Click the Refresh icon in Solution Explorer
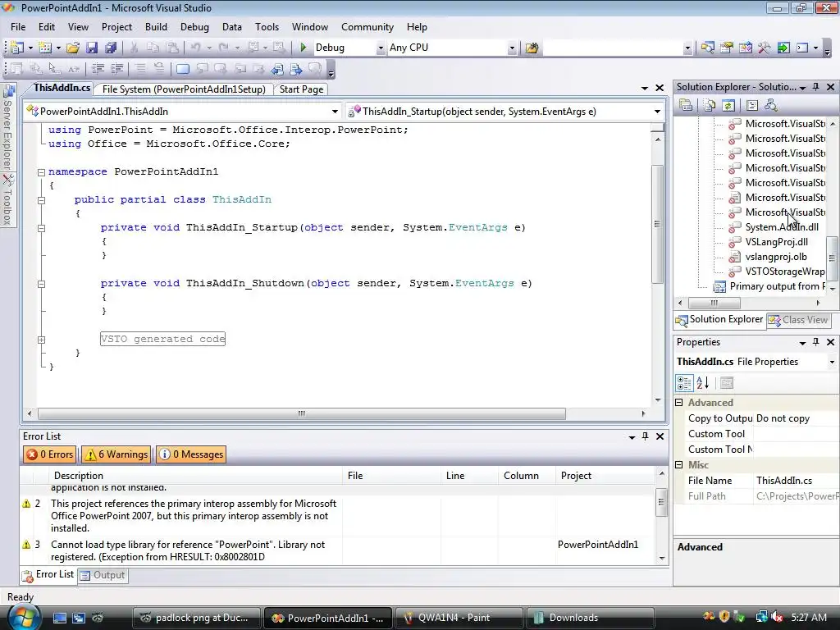840x630 pixels. click(728, 105)
